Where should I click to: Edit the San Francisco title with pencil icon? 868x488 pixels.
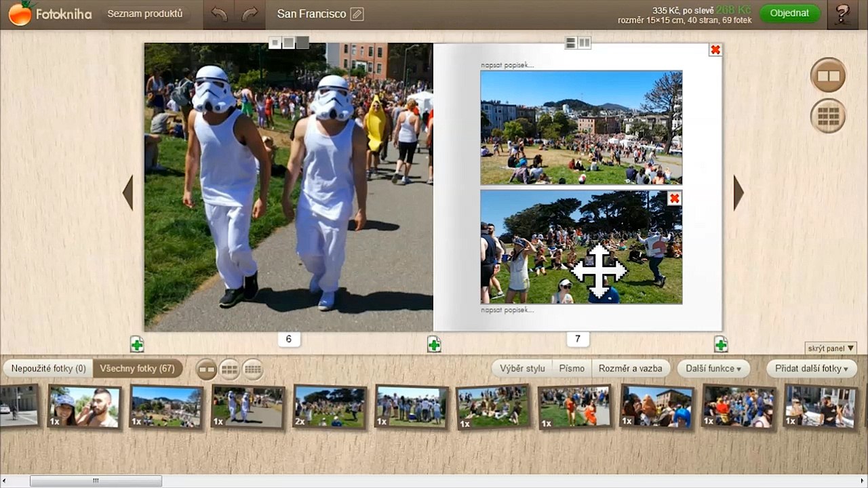click(357, 14)
